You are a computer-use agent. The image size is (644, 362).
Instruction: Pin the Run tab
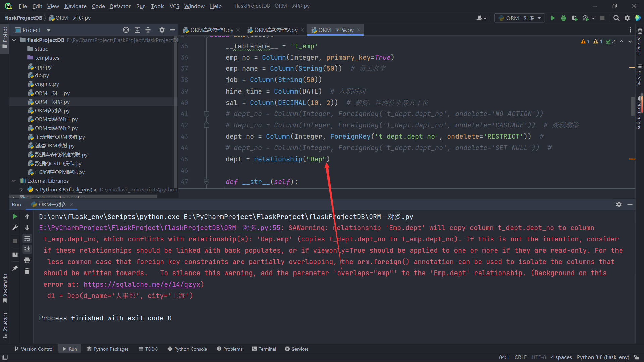(15, 268)
